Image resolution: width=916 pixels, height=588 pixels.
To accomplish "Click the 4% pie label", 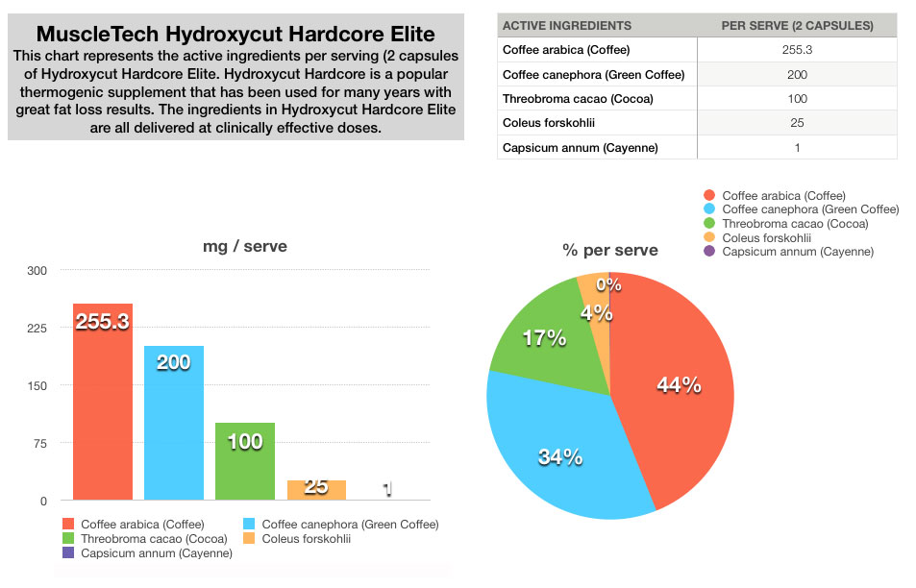I will (597, 313).
